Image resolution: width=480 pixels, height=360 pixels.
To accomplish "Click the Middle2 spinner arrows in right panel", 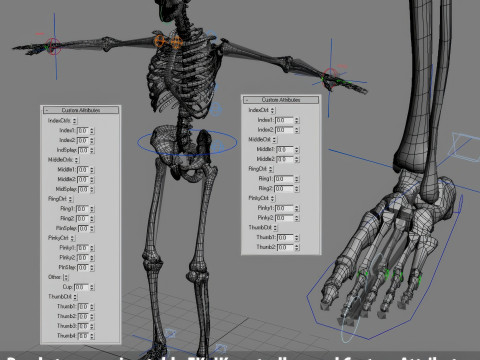I will tap(297, 159).
